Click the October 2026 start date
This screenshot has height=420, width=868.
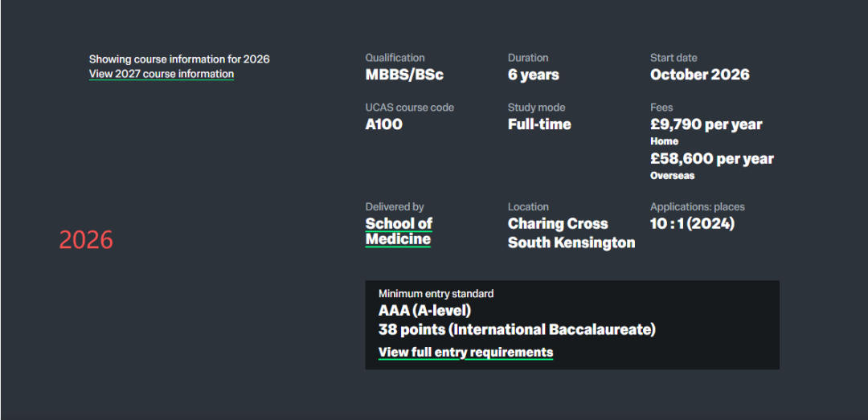[699, 75]
